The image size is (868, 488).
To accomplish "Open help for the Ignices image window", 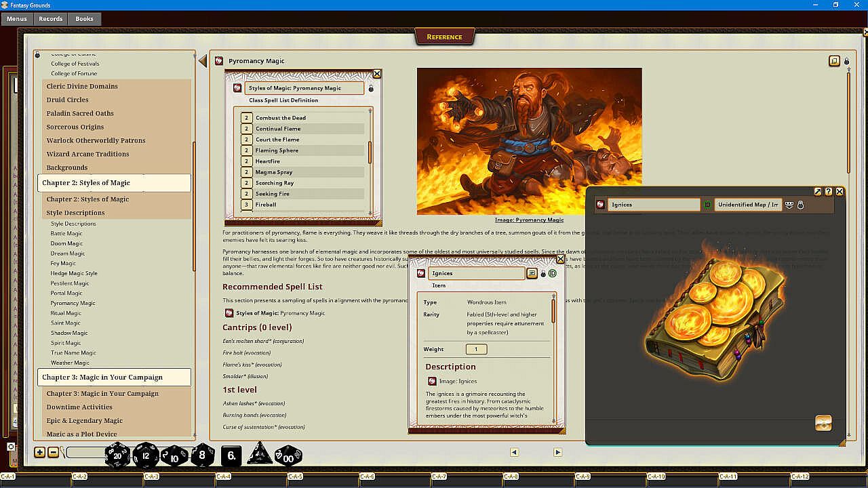I will pyautogui.click(x=829, y=192).
